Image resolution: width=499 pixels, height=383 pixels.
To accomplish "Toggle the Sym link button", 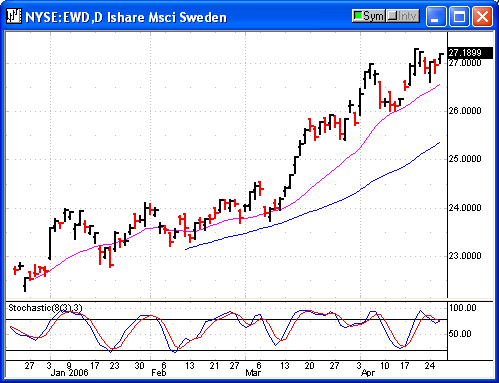I will click(369, 16).
